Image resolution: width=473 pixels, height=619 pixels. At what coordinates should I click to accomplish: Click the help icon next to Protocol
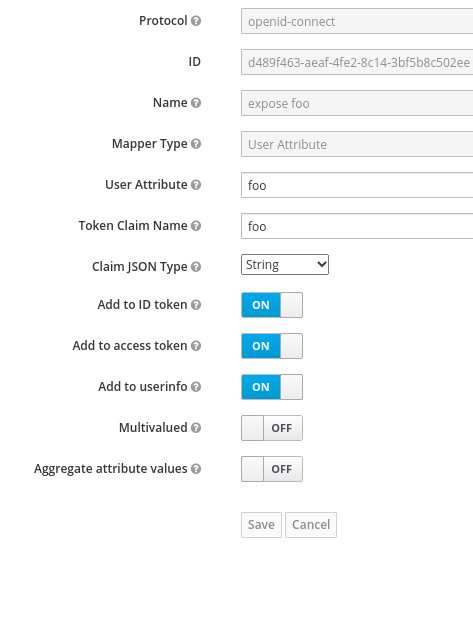pyautogui.click(x=196, y=21)
